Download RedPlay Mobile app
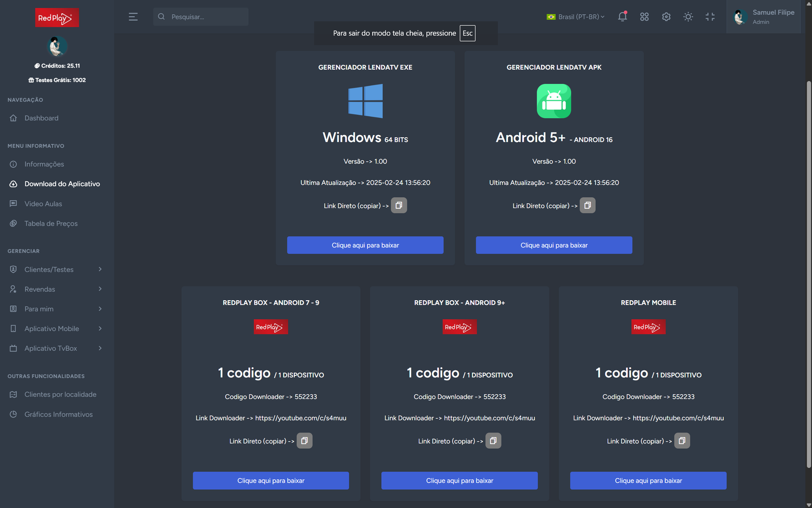Viewport: 812px width, 508px height. click(649, 481)
